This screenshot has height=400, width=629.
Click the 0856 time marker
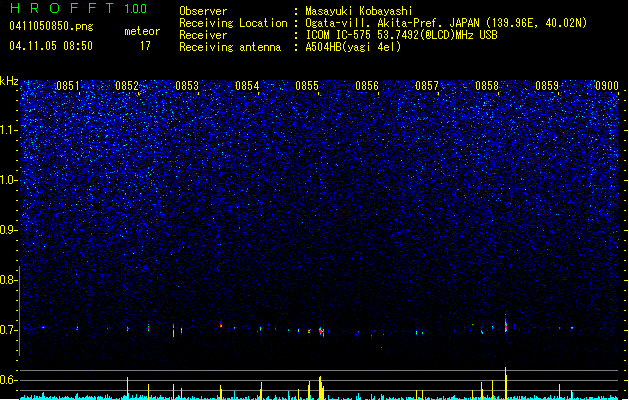(x=367, y=86)
